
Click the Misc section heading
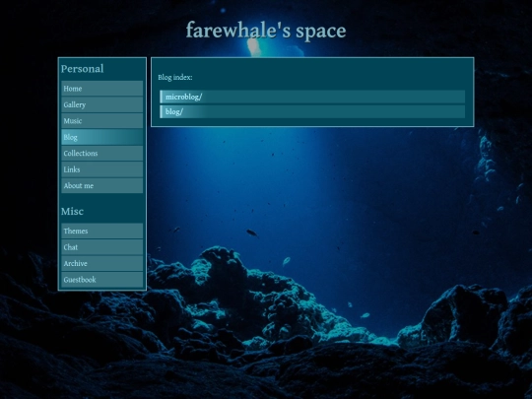tap(72, 212)
